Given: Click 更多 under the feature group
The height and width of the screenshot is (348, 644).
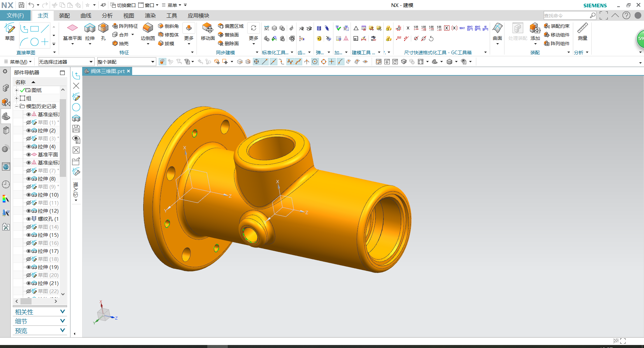Looking at the screenshot, I should coord(189,34).
